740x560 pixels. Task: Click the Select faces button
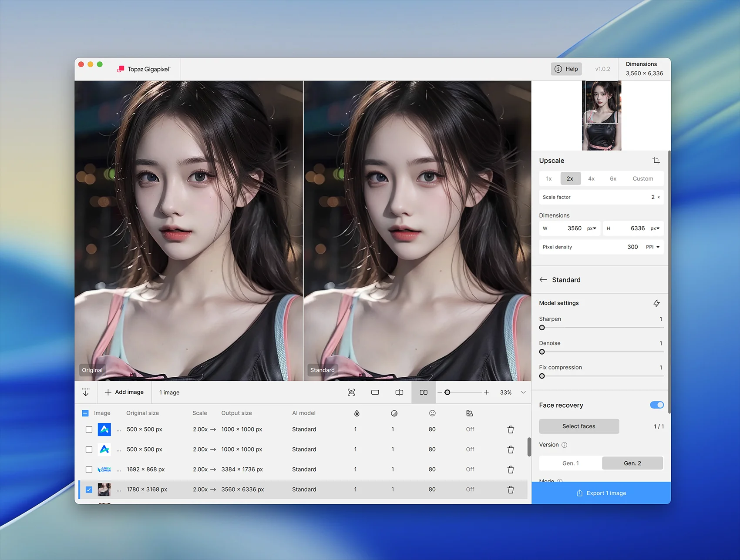click(579, 426)
